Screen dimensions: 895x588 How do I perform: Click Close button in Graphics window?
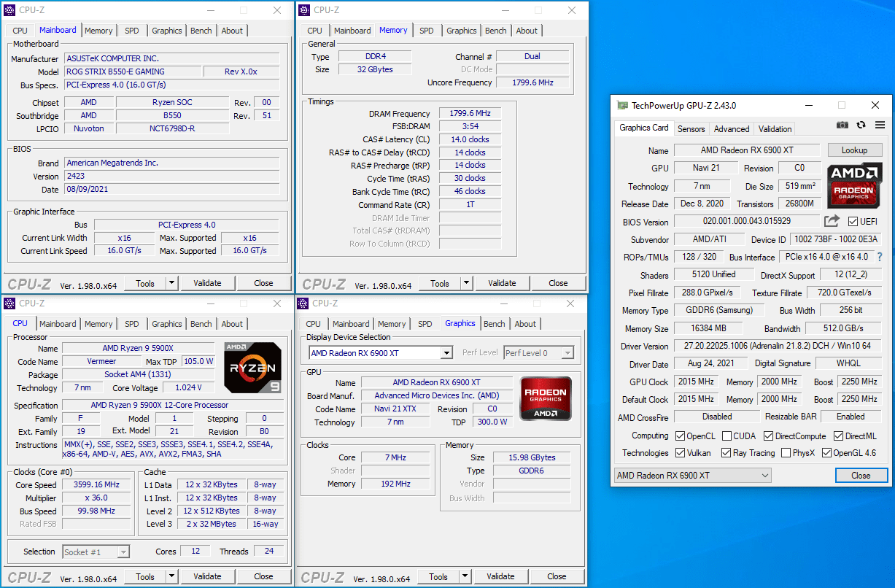557,576
